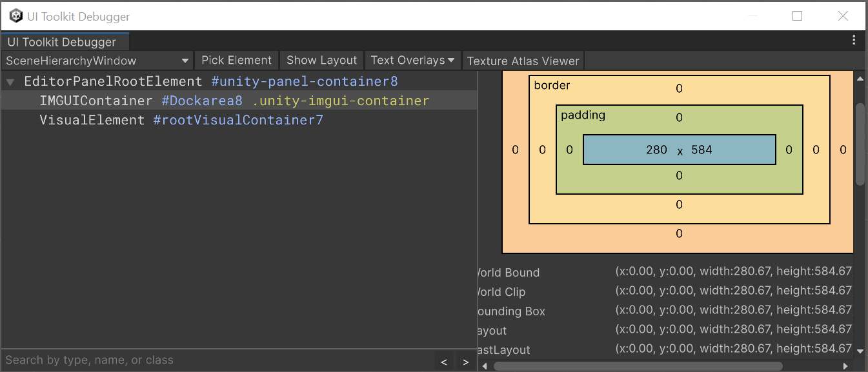This screenshot has height=372, width=868.
Task: Click the blue 280 x 584 content box
Action: 679,150
